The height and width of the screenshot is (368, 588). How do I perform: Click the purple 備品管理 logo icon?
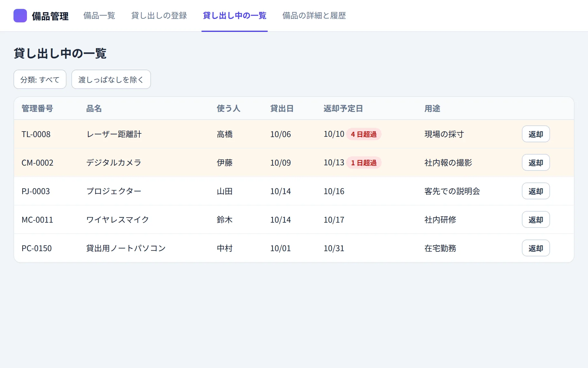point(20,16)
